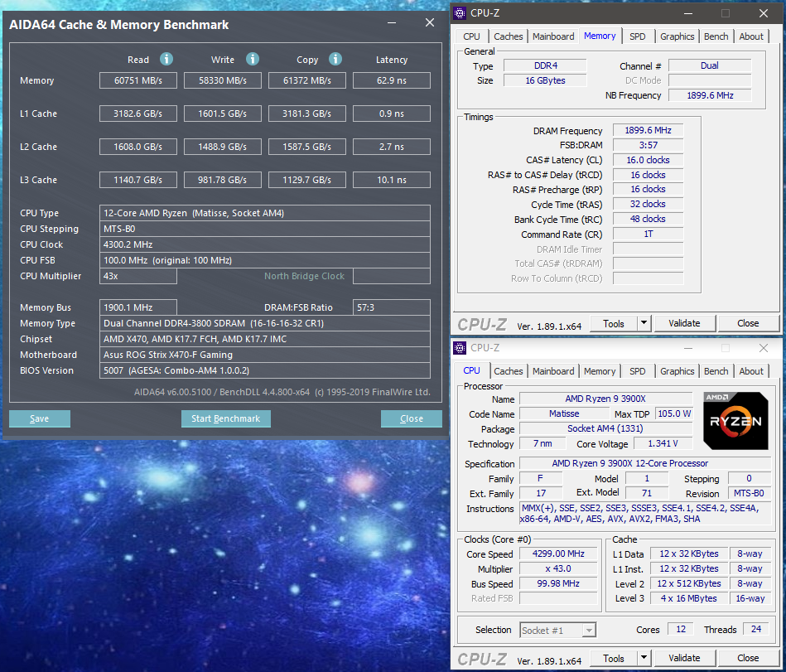The image size is (786, 672).
Task: Open Tools dropdown arrow in bottom CPU-Z window
Action: tap(644, 657)
